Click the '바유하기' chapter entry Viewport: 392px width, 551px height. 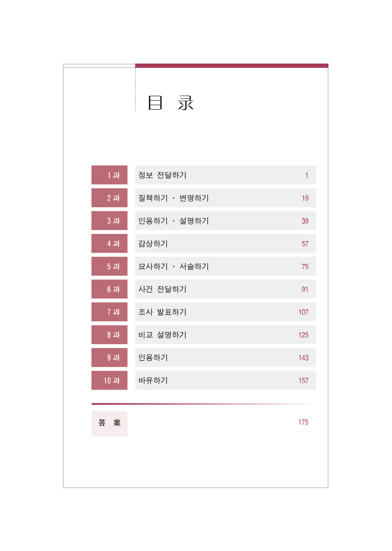153,380
